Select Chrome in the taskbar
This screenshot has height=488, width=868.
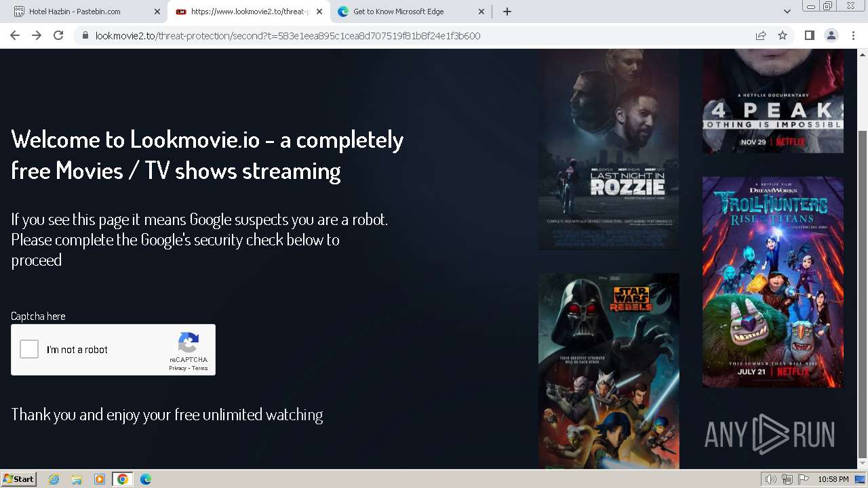tap(123, 479)
